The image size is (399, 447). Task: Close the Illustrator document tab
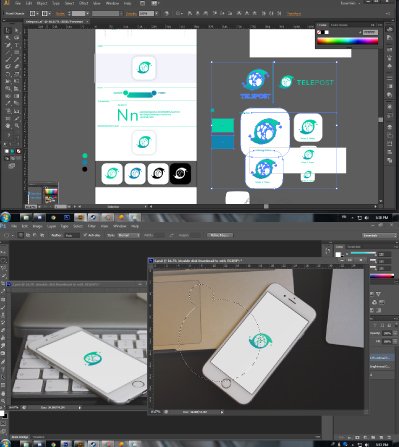[x=87, y=21]
